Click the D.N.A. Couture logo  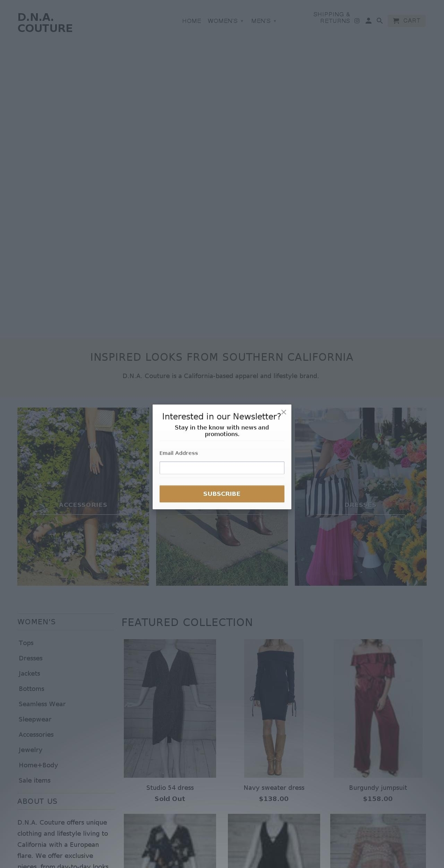coord(45,22)
